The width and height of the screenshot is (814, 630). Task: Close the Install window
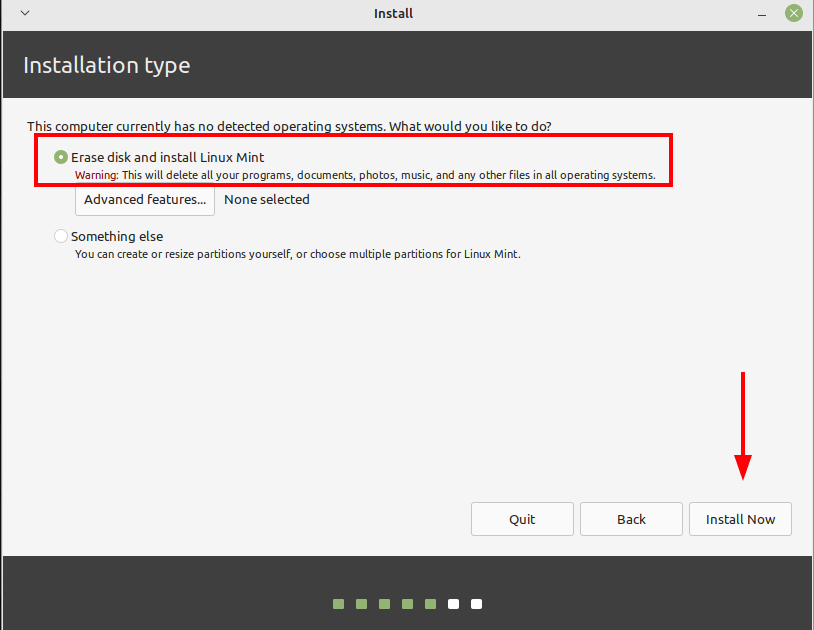[794, 13]
